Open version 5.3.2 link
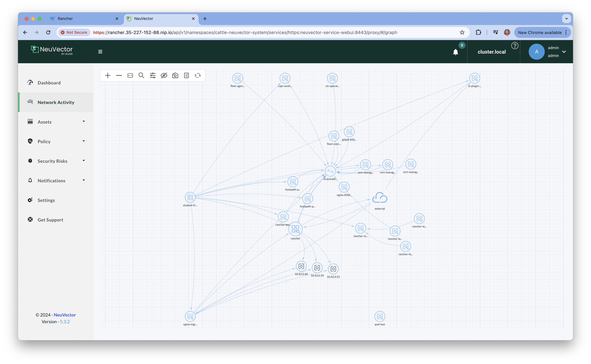 [65, 322]
